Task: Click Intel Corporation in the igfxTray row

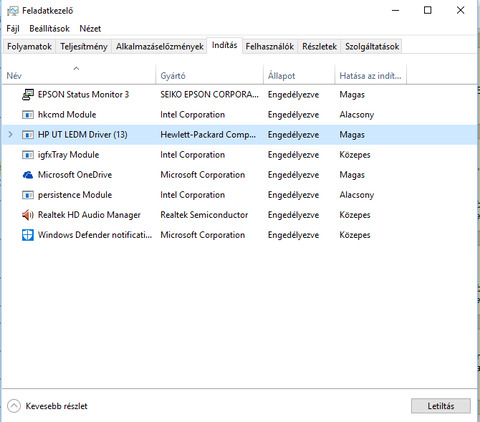Action: click(192, 155)
